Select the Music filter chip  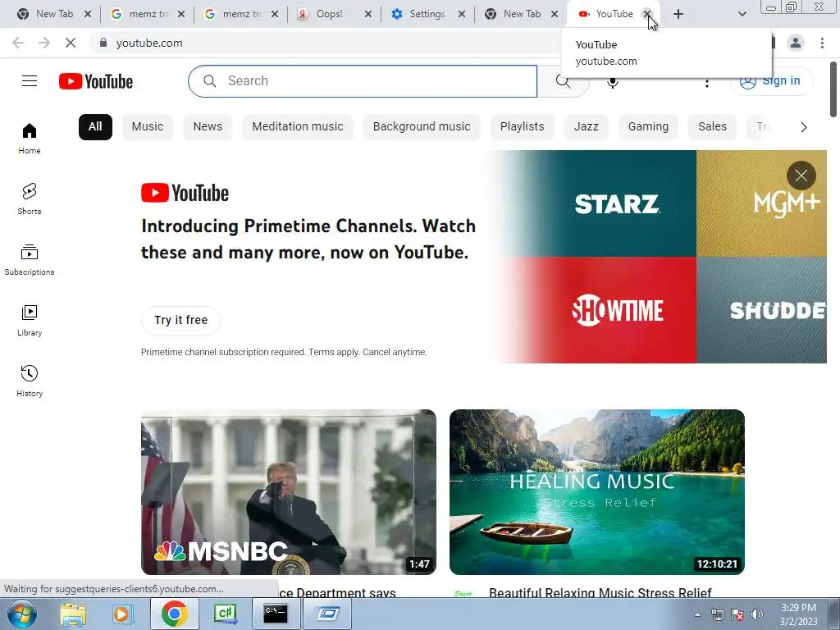pyautogui.click(x=148, y=127)
